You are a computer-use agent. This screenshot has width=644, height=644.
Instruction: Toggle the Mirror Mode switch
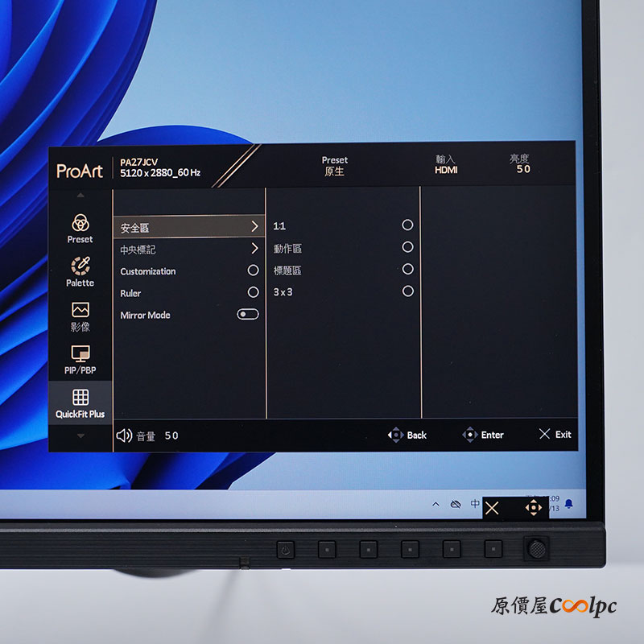(248, 314)
